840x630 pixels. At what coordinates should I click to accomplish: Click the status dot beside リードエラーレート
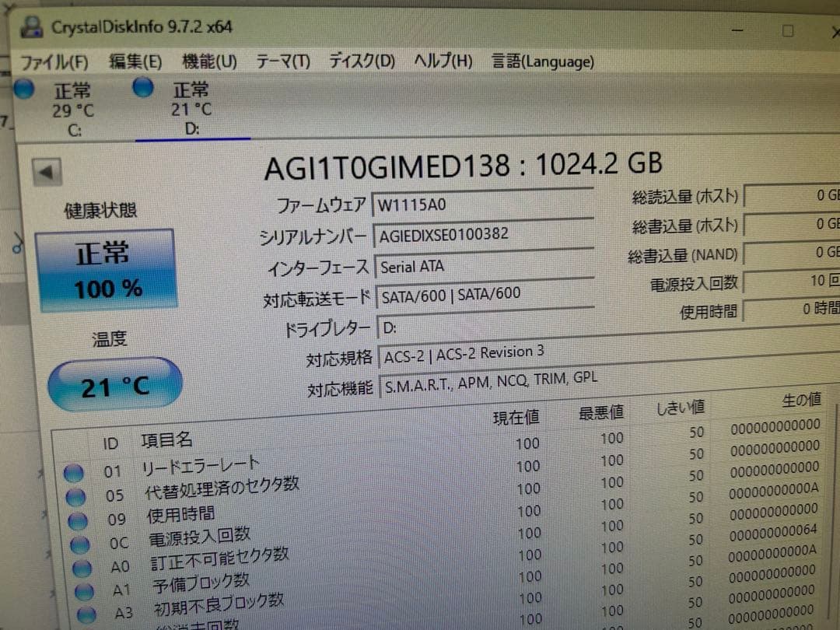(x=75, y=471)
